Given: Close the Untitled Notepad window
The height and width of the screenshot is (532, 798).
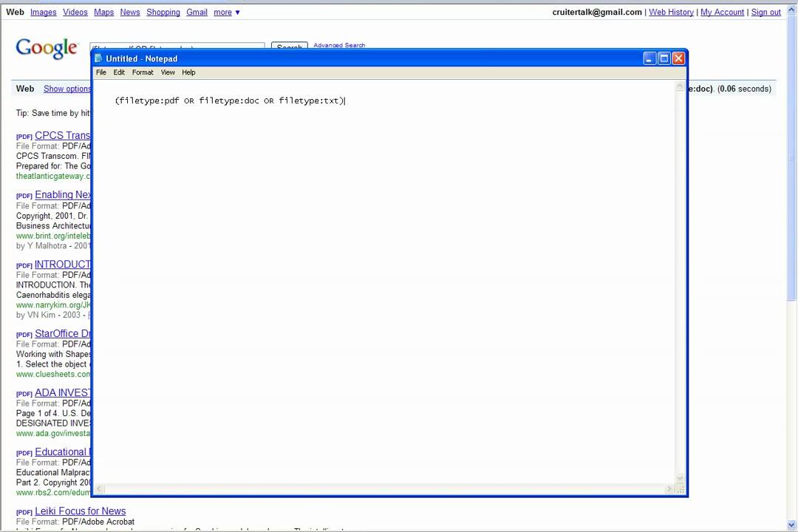Looking at the screenshot, I should pyautogui.click(x=678, y=58).
